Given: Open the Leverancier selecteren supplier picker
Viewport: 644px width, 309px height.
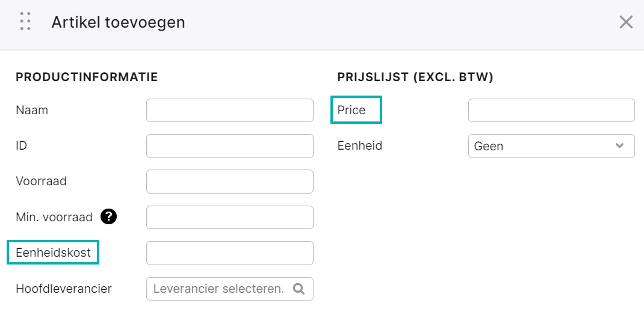Looking at the screenshot, I should [229, 289].
